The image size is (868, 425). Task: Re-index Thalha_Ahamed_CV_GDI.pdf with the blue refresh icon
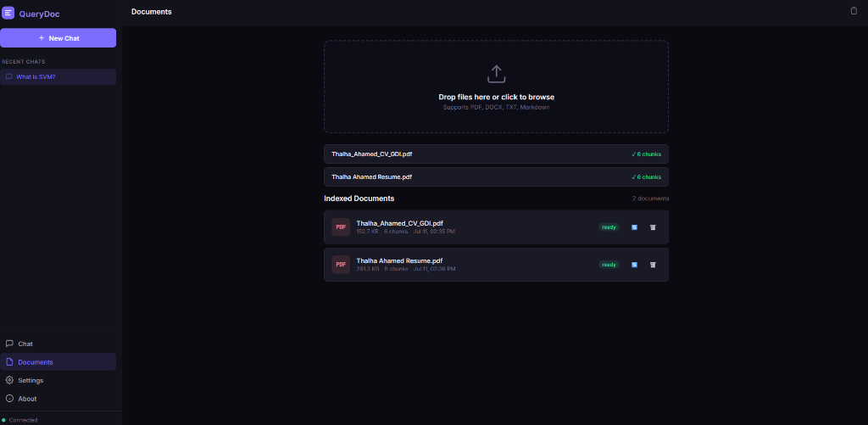[634, 227]
